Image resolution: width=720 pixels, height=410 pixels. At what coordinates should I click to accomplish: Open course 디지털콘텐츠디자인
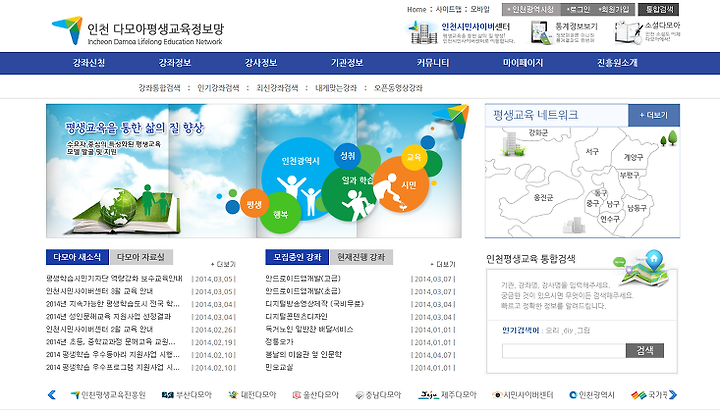(296, 317)
